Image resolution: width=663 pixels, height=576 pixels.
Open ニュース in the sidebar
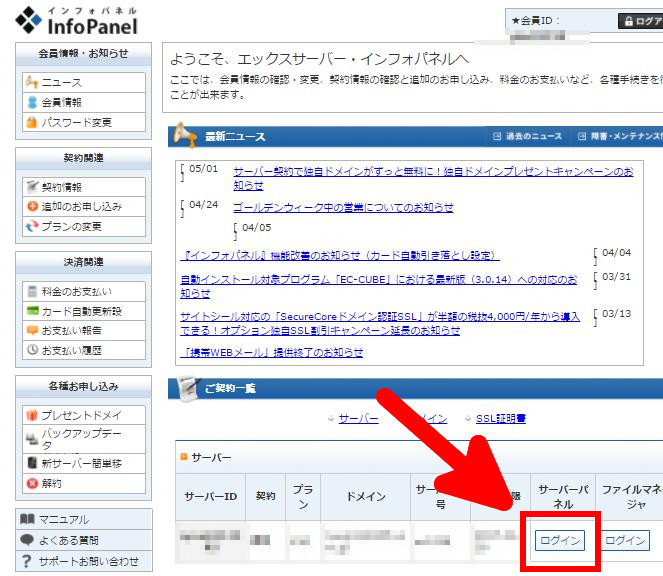(84, 82)
